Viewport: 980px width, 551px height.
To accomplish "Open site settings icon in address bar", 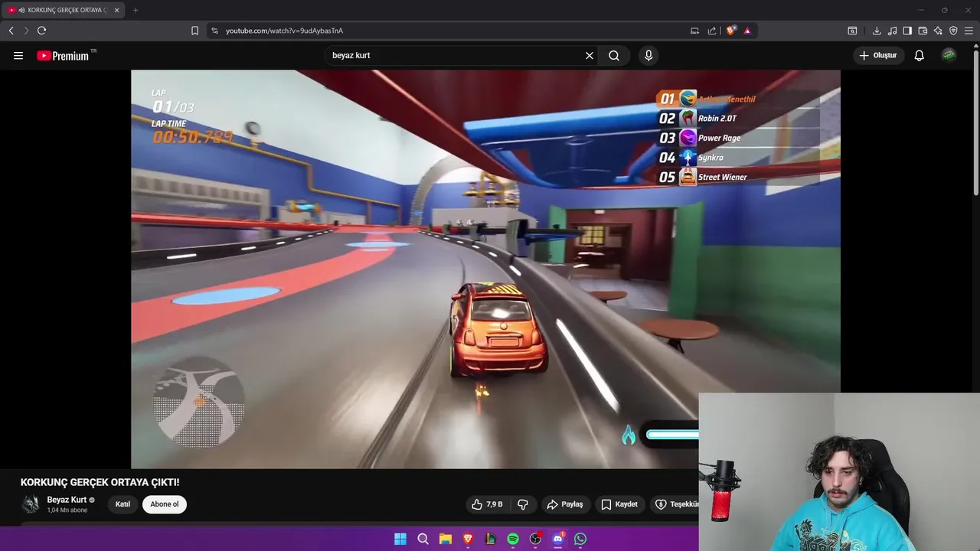I will coord(214,31).
